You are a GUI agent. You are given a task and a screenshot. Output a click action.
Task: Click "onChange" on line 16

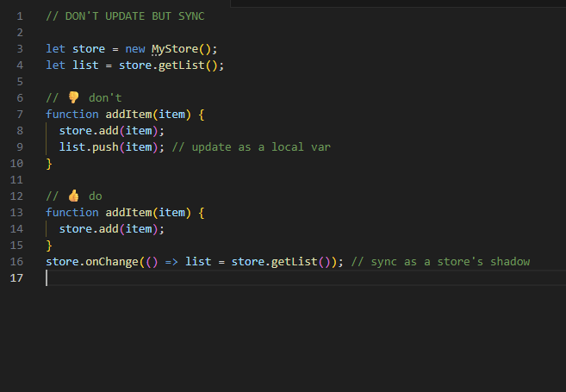point(112,262)
